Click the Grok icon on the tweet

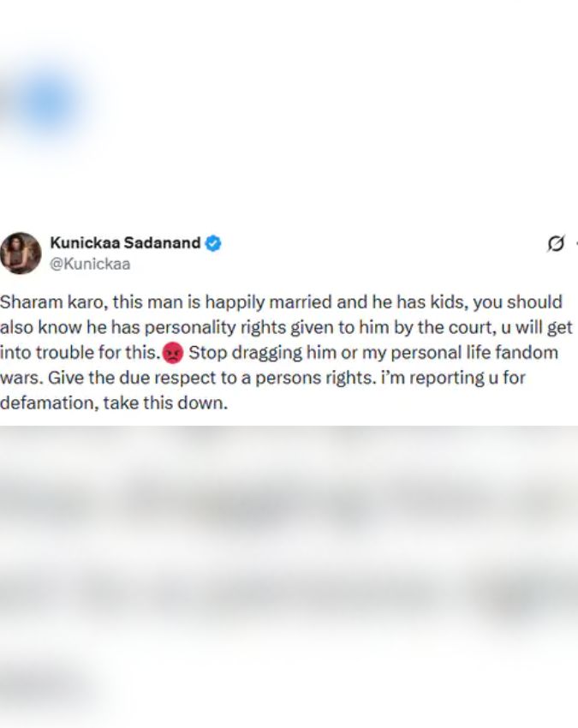[555, 244]
